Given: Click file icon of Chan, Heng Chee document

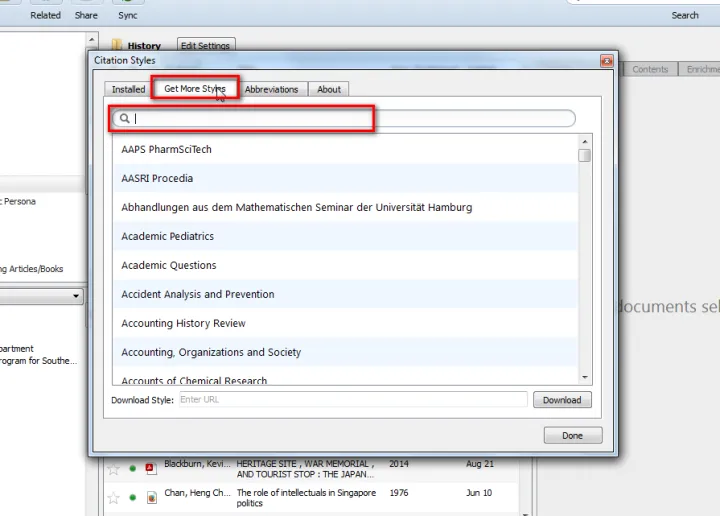Looking at the screenshot, I should coord(152,497).
